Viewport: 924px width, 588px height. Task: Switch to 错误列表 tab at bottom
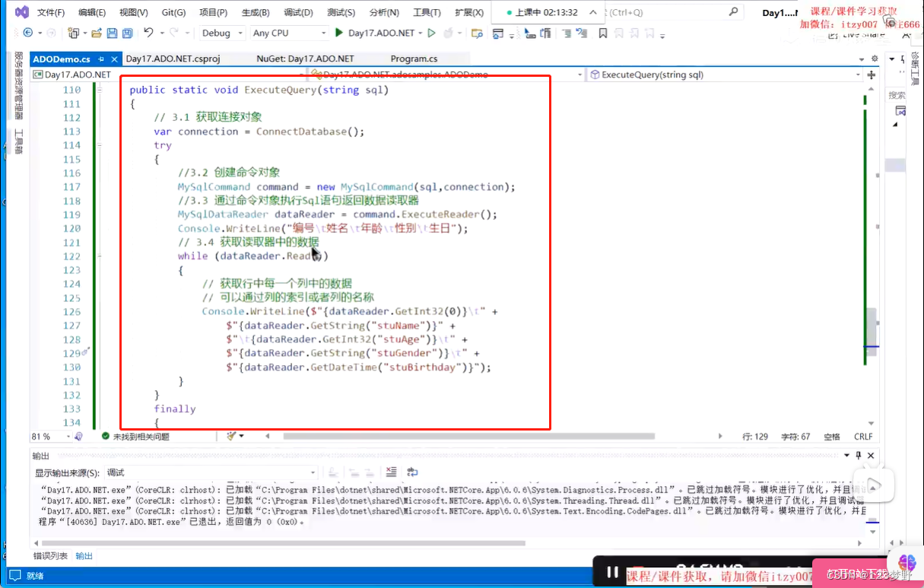[50, 556]
